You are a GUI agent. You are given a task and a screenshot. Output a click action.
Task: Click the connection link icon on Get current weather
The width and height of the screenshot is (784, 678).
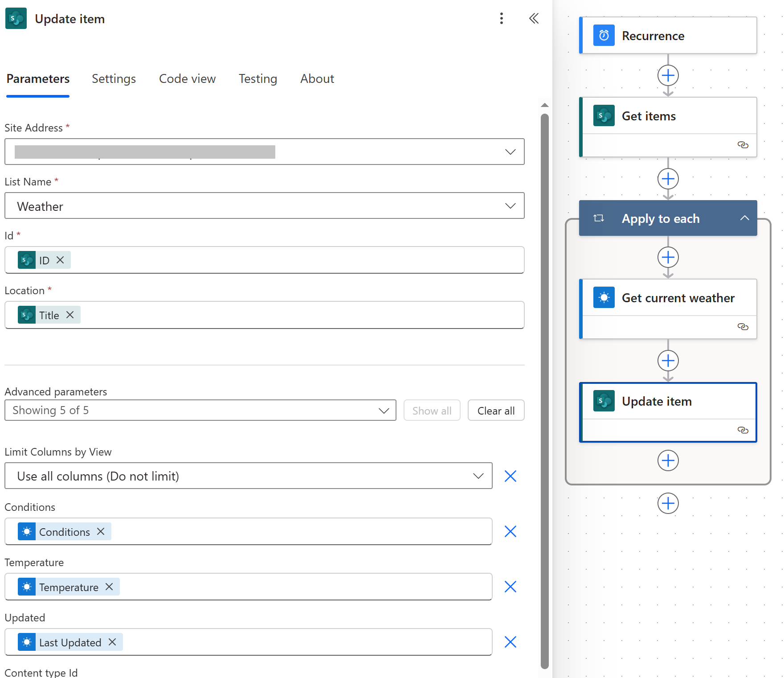(x=743, y=327)
